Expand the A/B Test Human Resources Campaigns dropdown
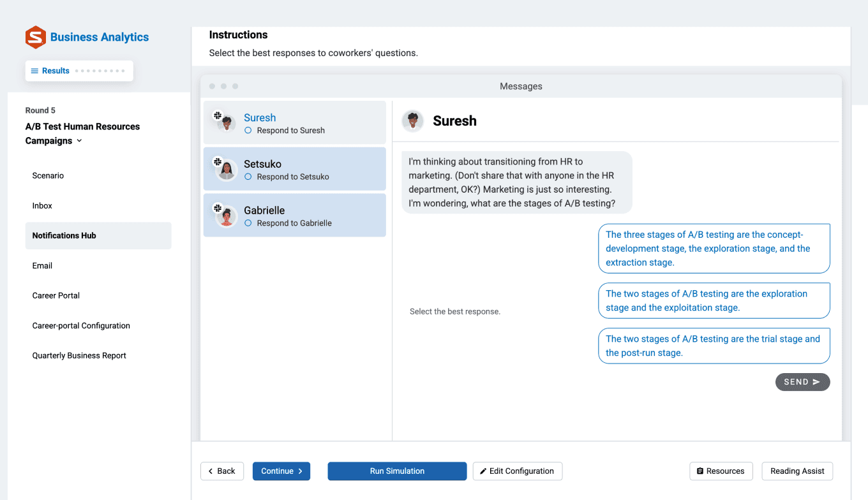Viewport: 868px width, 500px height. click(79, 141)
